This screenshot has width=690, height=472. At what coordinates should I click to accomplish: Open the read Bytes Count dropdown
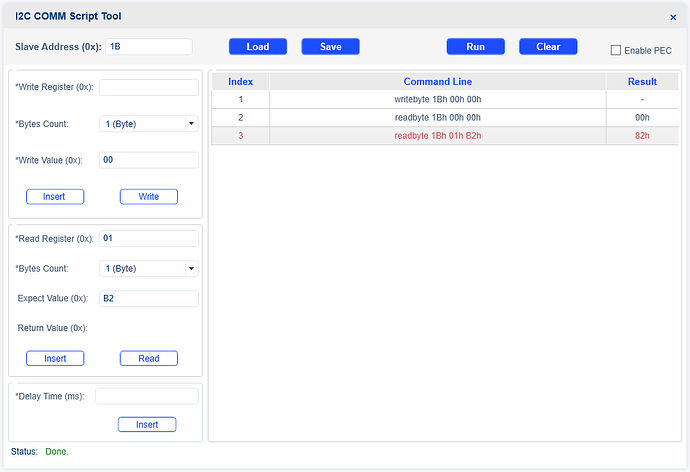point(149,268)
